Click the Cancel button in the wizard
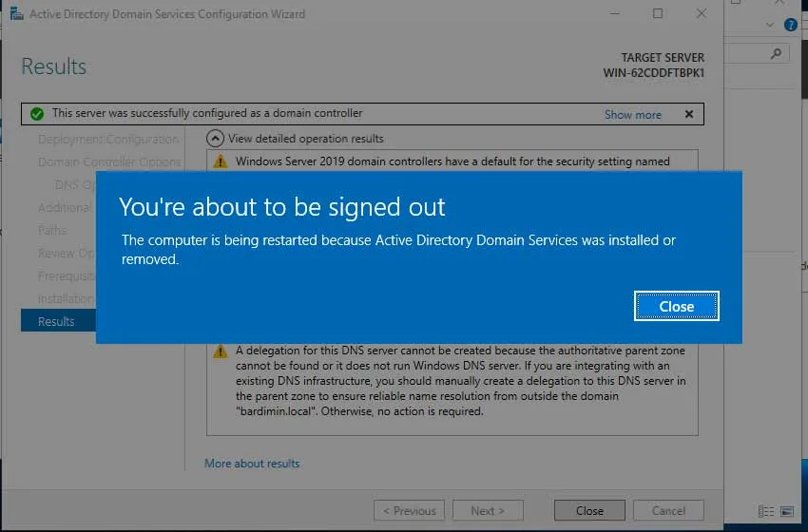The height and width of the screenshot is (532, 808). [x=668, y=510]
